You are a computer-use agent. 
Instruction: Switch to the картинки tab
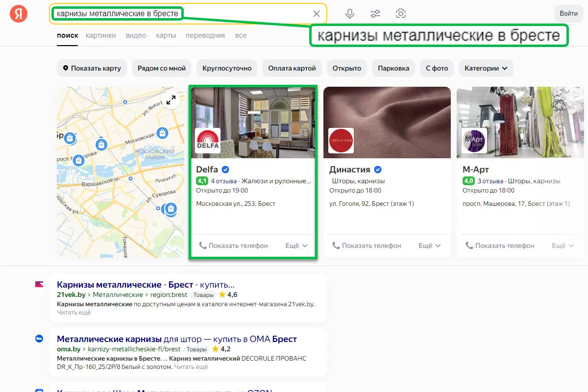pyautogui.click(x=100, y=35)
